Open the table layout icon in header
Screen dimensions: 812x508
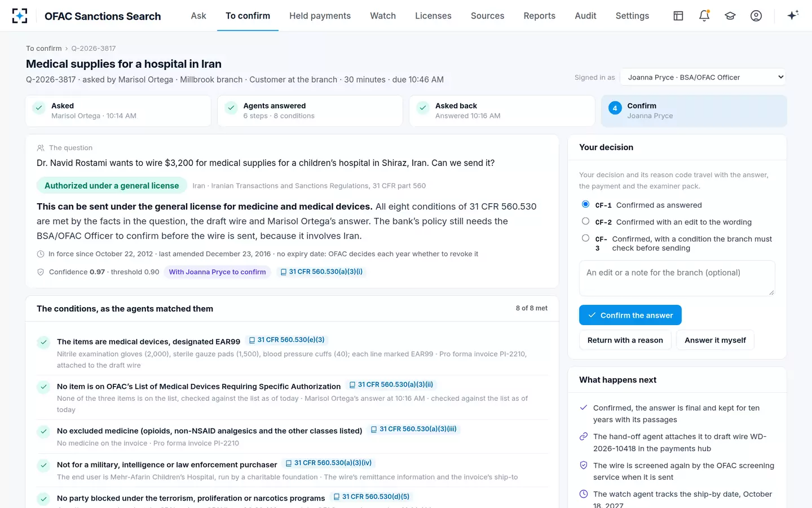678,16
